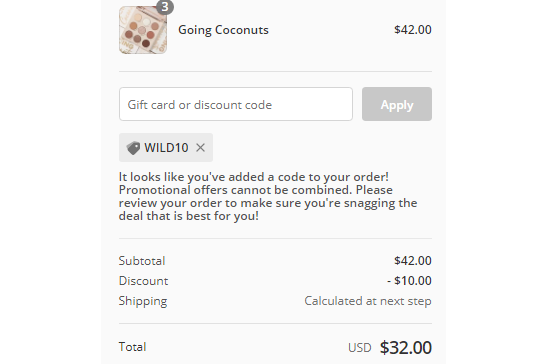Click the $42.00 subtotal amount
This screenshot has height=364, width=550.
click(x=413, y=261)
